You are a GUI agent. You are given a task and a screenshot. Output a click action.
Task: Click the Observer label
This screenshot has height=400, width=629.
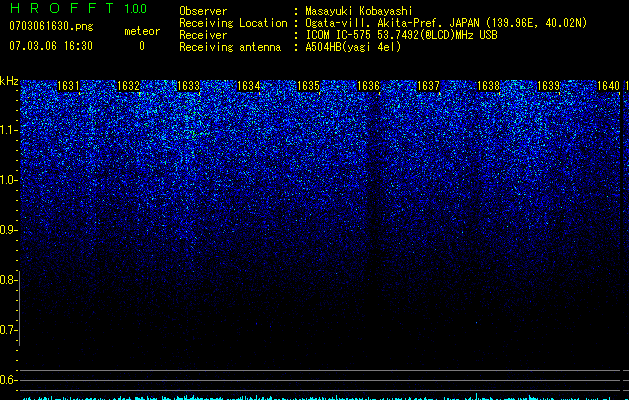pos(203,11)
